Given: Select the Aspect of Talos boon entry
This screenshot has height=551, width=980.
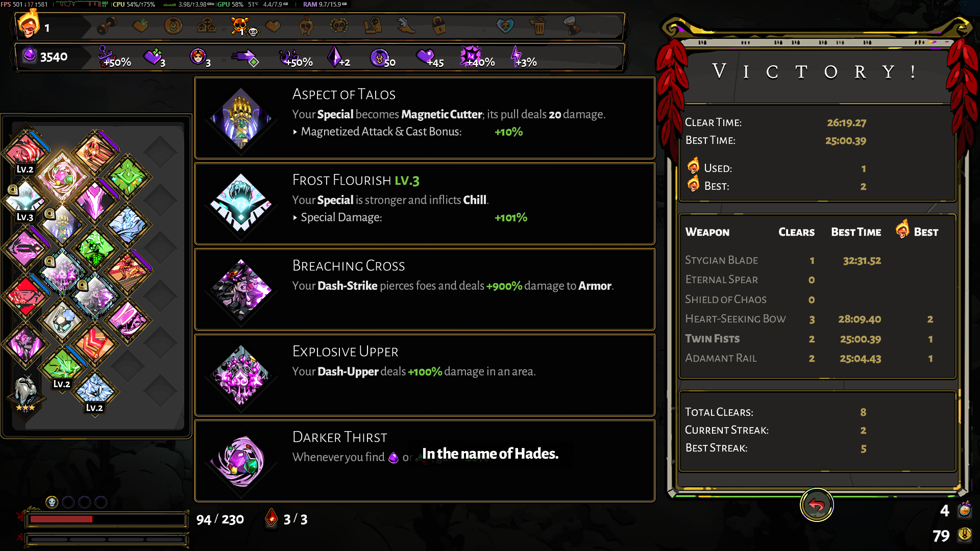Looking at the screenshot, I should click(x=424, y=118).
